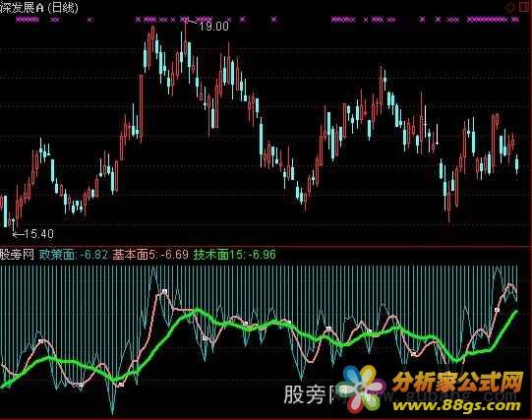Click the 股旁网 indicator name label
This screenshot has height=420, width=532.
17,254
